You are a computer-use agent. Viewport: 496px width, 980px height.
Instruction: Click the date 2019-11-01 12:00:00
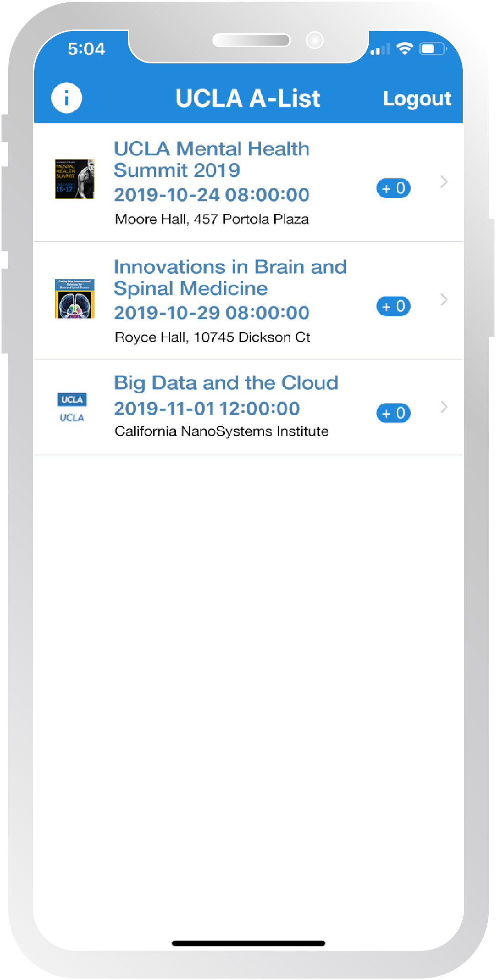[207, 409]
